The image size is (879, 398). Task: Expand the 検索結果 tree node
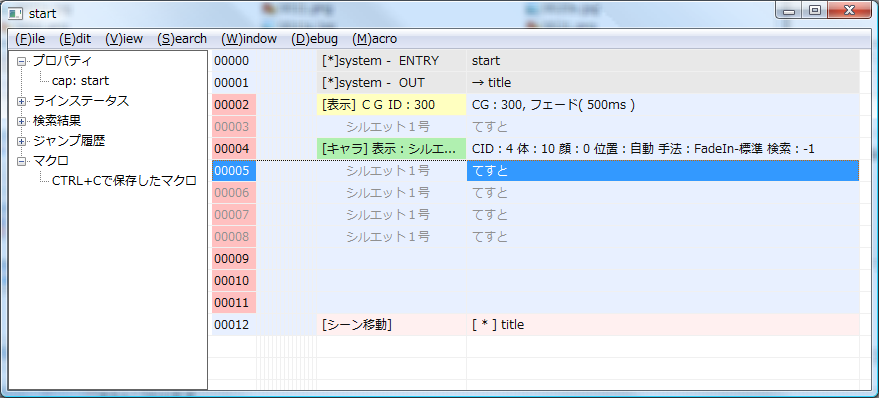(x=21, y=121)
